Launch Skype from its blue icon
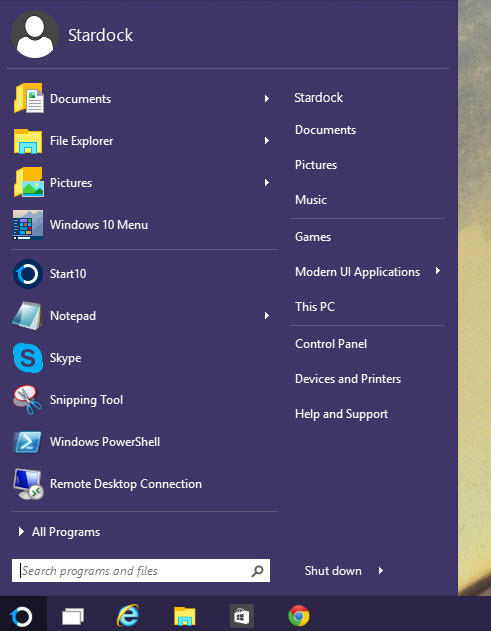This screenshot has width=491, height=631. (28, 358)
